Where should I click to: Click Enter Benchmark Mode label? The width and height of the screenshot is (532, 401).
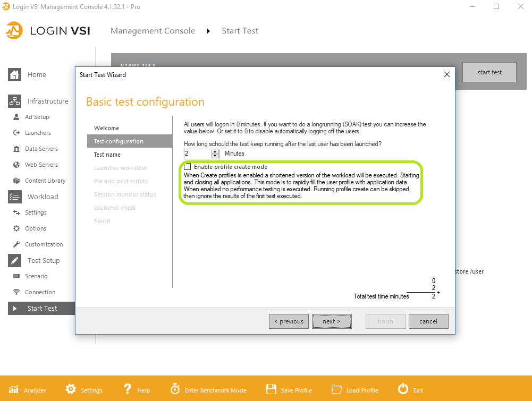click(x=216, y=390)
